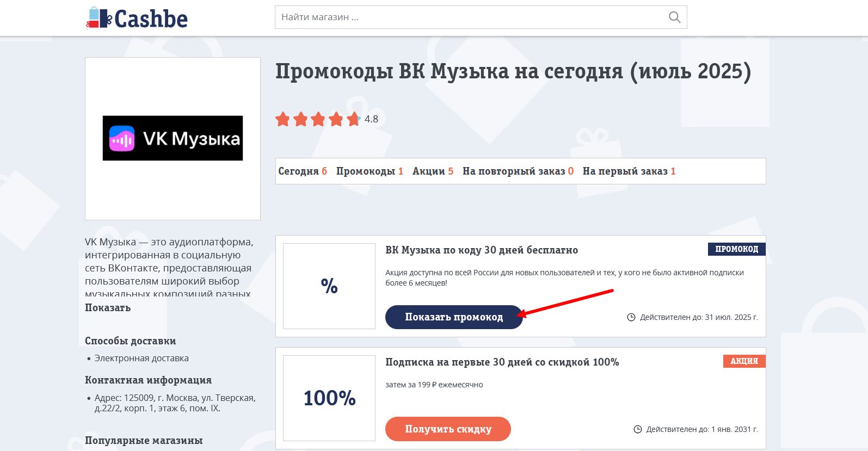The width and height of the screenshot is (868, 451).
Task: Click the search magnifier icon
Action: 674,17
